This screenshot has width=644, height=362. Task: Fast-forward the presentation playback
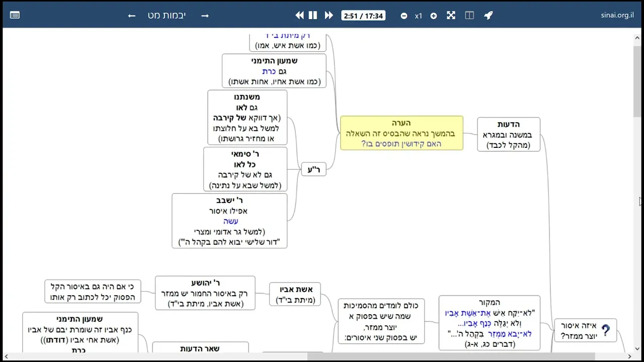click(329, 16)
